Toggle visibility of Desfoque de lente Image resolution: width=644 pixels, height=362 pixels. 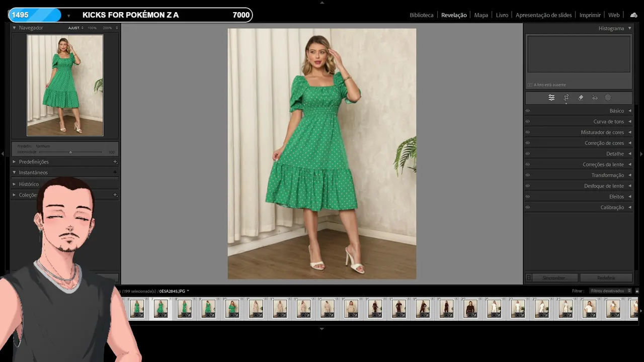pyautogui.click(x=528, y=186)
